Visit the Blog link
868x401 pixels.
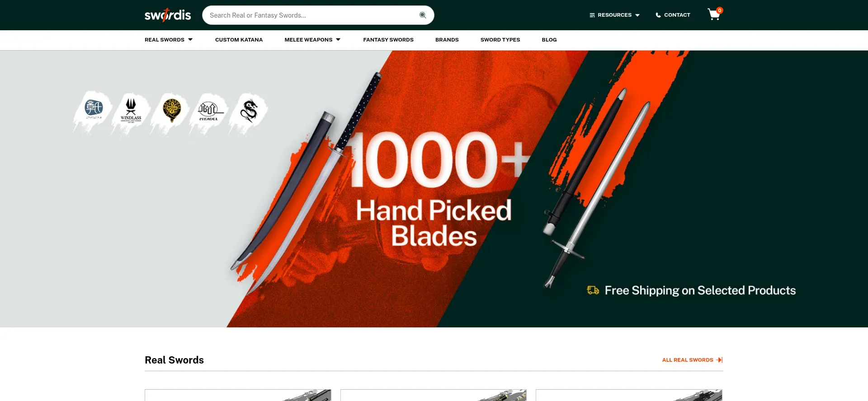point(549,40)
